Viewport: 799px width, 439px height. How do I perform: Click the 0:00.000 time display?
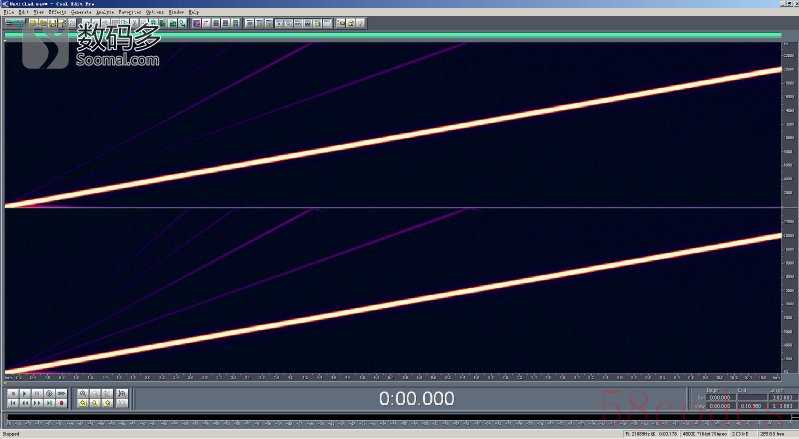(416, 398)
